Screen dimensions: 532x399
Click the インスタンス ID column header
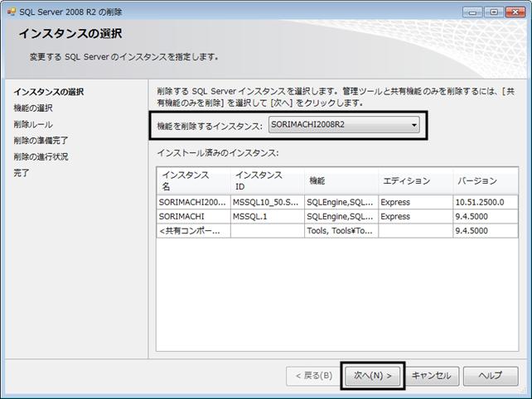268,180
